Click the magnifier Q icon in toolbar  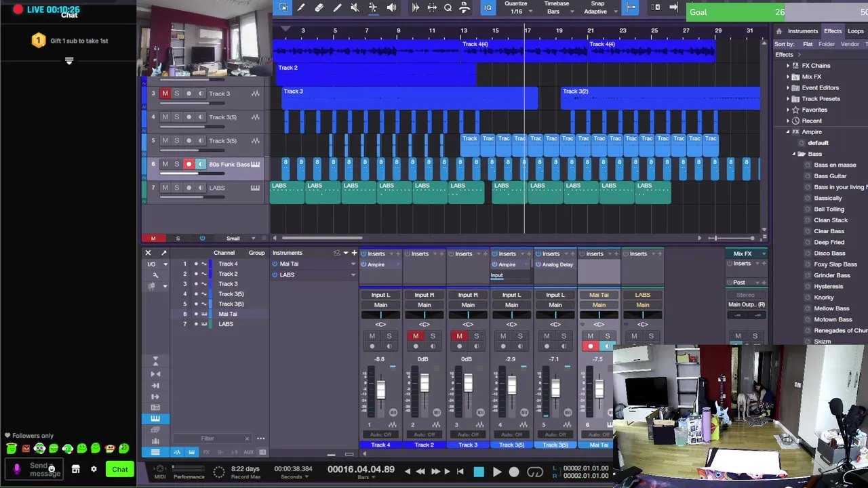point(448,7)
